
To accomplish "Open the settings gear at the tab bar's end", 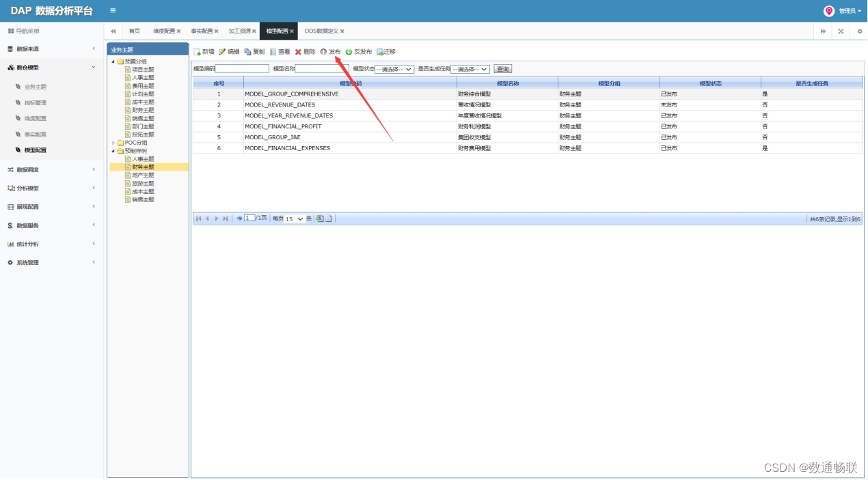I will (x=860, y=31).
